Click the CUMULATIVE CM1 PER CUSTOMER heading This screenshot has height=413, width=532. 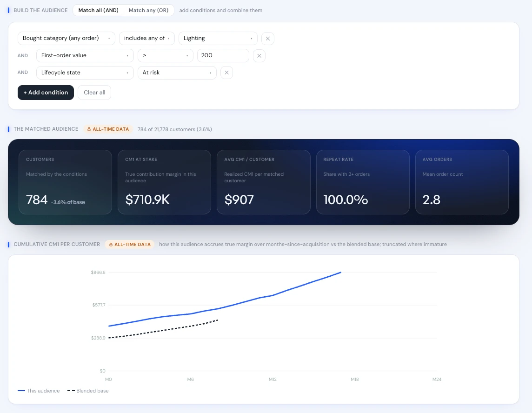pos(57,244)
